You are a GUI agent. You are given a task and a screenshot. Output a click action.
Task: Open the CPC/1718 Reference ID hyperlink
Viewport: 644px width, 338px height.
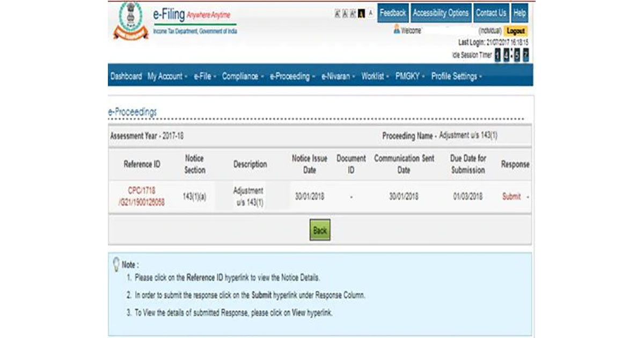pos(142,196)
